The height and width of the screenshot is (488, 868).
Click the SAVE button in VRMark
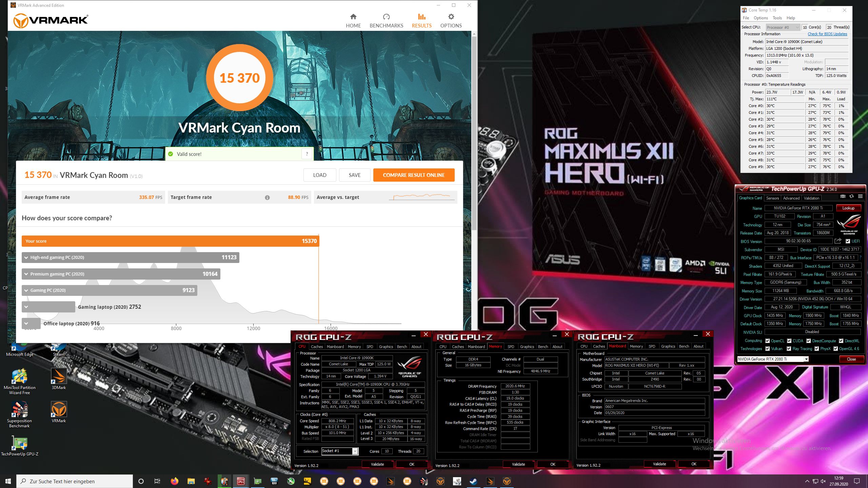pos(354,175)
